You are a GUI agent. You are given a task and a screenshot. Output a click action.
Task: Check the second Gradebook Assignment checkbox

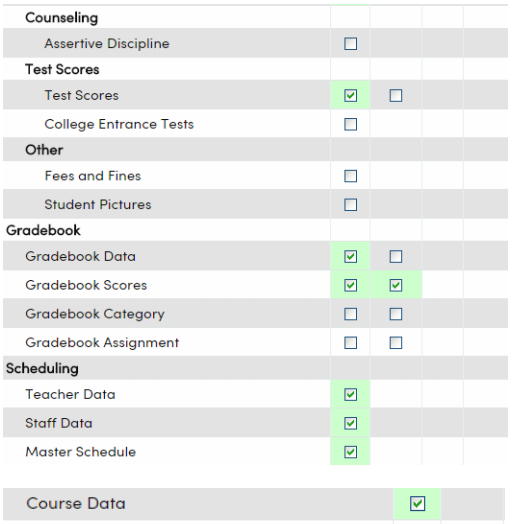[x=396, y=343]
